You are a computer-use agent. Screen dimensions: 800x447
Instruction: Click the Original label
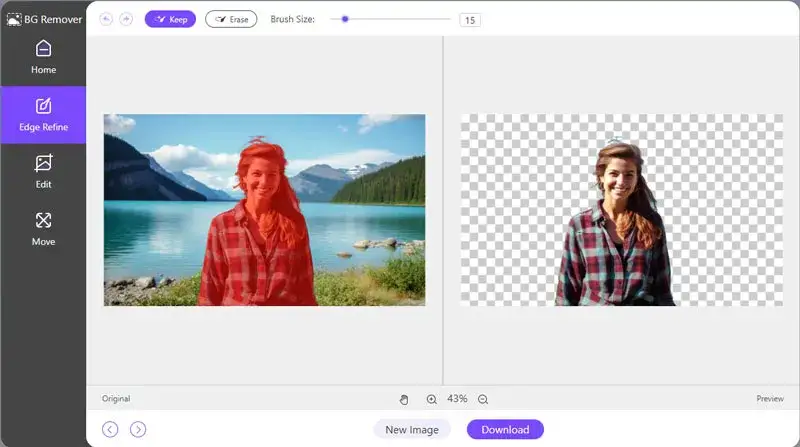point(116,399)
